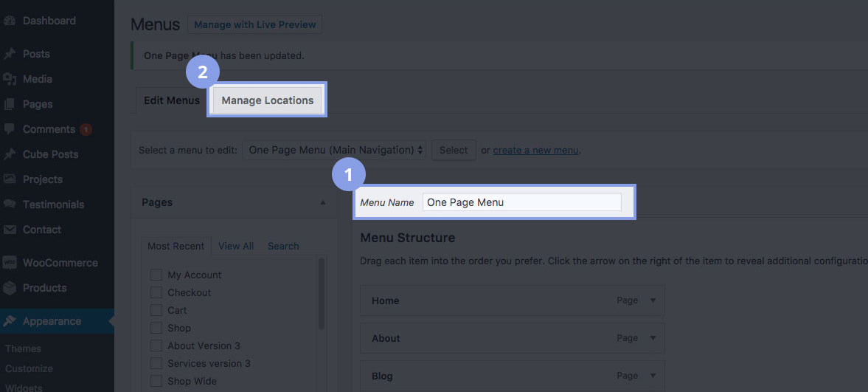This screenshot has height=392, width=868.
Task: Open the select a menu to edit dropdown
Action: pos(334,150)
